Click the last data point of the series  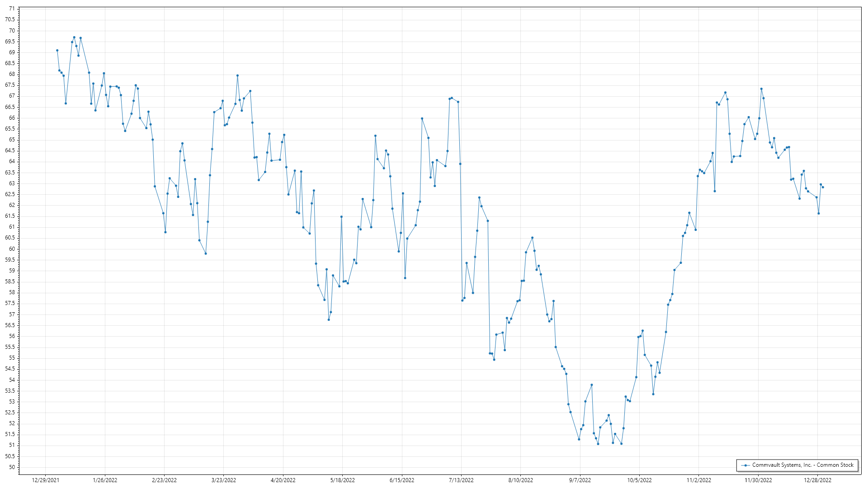click(x=823, y=187)
